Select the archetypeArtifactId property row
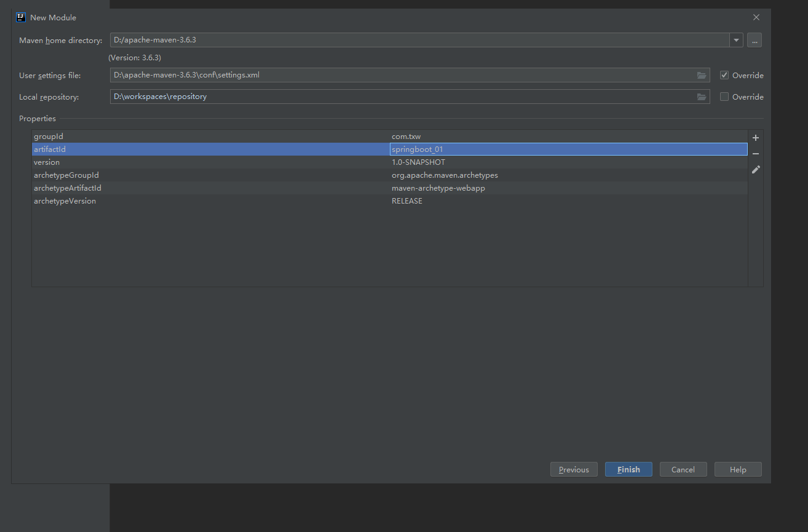 (390, 188)
